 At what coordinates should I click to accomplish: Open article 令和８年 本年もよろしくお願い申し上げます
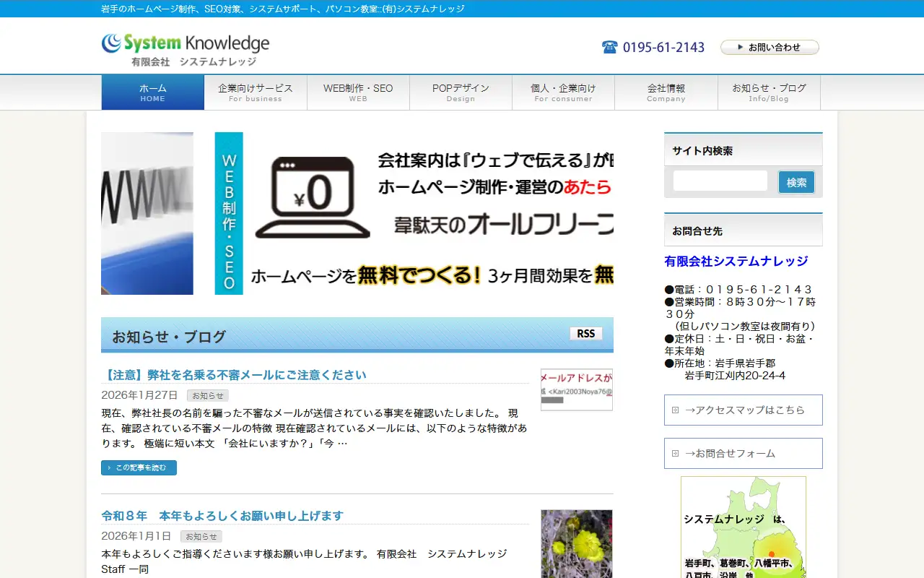pos(222,516)
